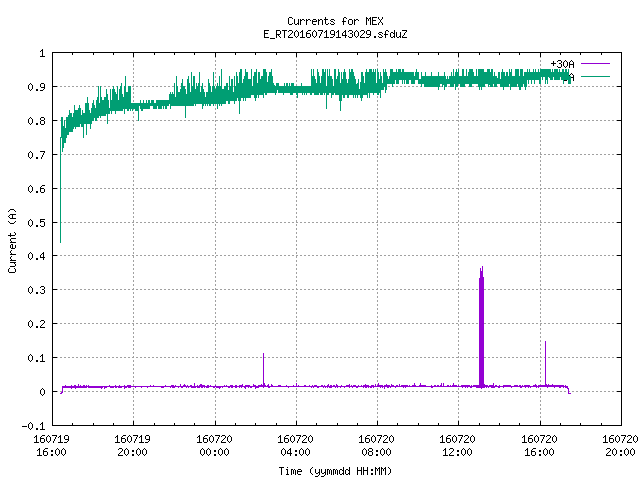The image size is (640, 480).
Task: Click the tall purple spike near 0.36 A
Action: [x=482, y=327]
